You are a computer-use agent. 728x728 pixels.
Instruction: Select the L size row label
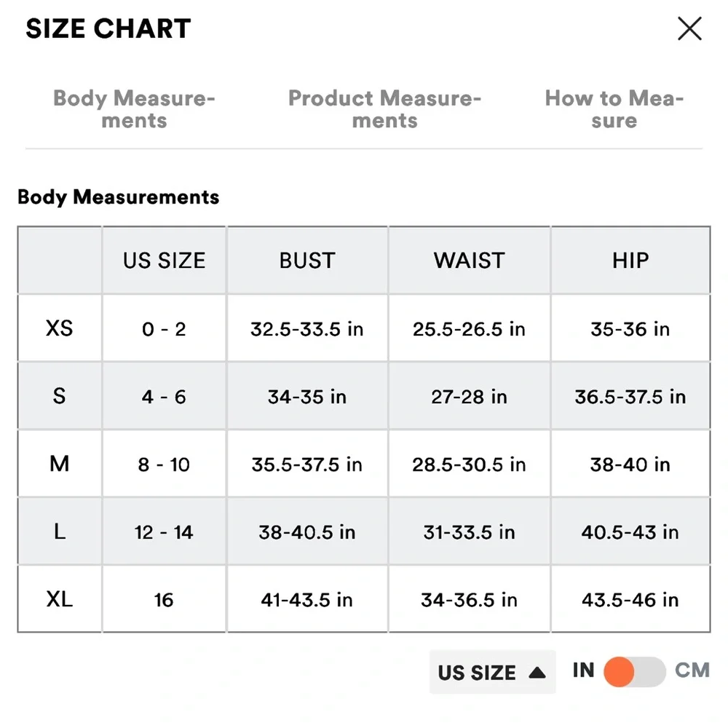[x=60, y=531]
